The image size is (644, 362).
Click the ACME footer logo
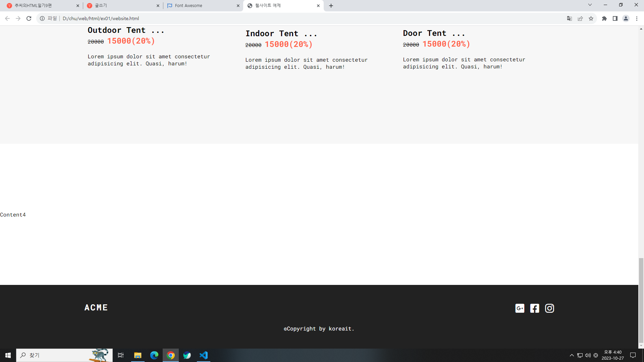[96, 307]
